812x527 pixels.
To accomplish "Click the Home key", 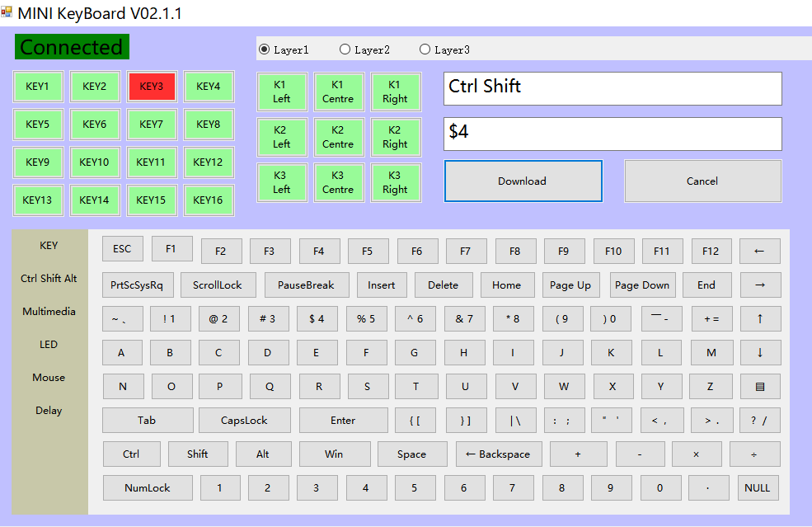I will coord(507,285).
